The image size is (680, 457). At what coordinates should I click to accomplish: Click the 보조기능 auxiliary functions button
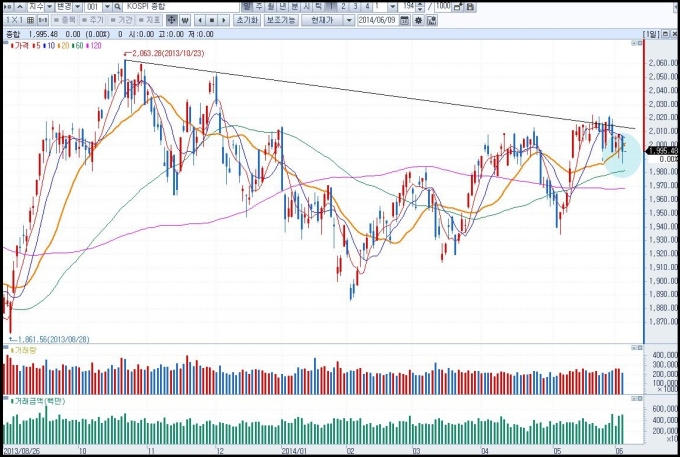[281, 20]
